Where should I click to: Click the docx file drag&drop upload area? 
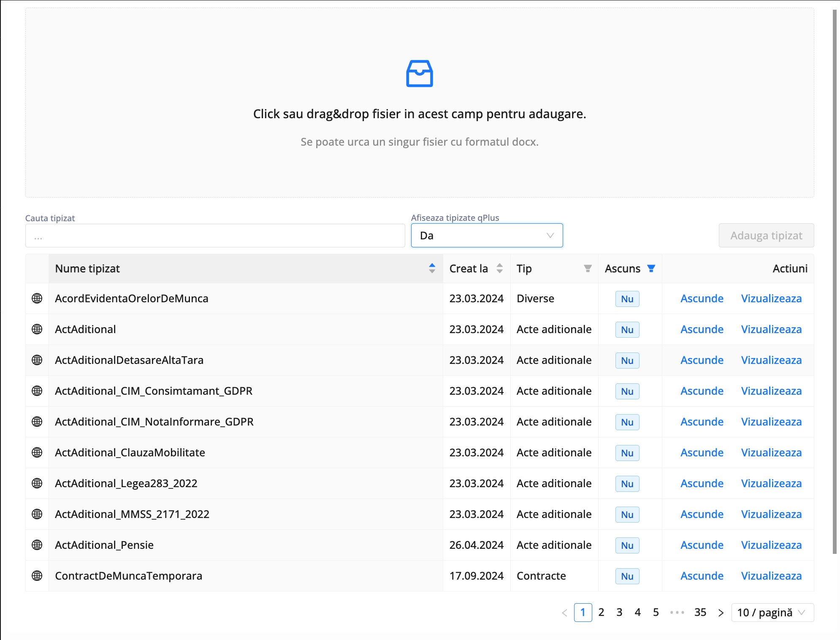420,103
